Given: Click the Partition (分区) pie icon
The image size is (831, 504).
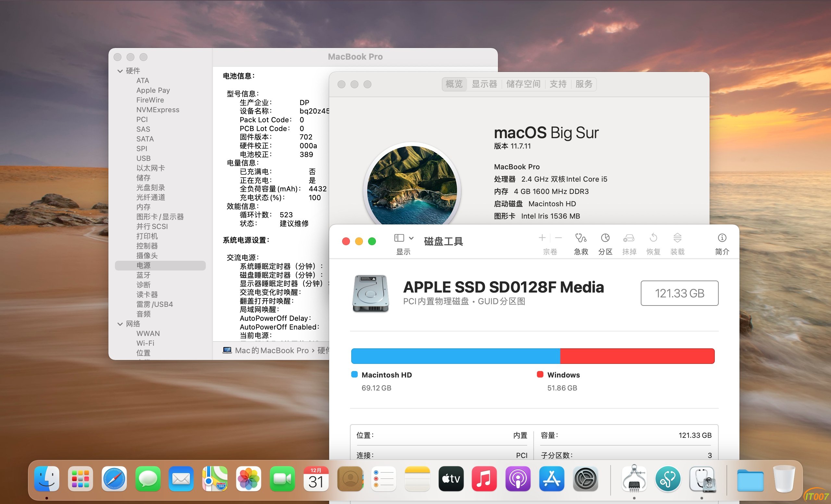Looking at the screenshot, I should pos(605,238).
